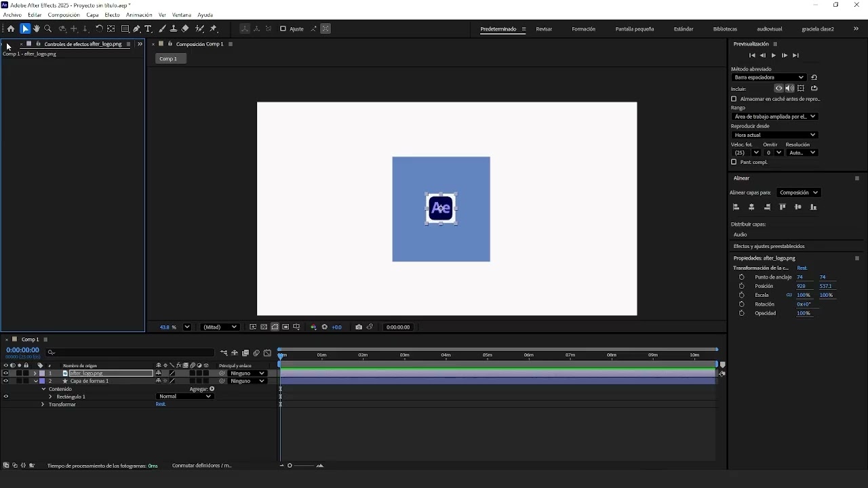This screenshot has height=488, width=868.
Task: Reset the preview shortcut settings
Action: tap(814, 77)
